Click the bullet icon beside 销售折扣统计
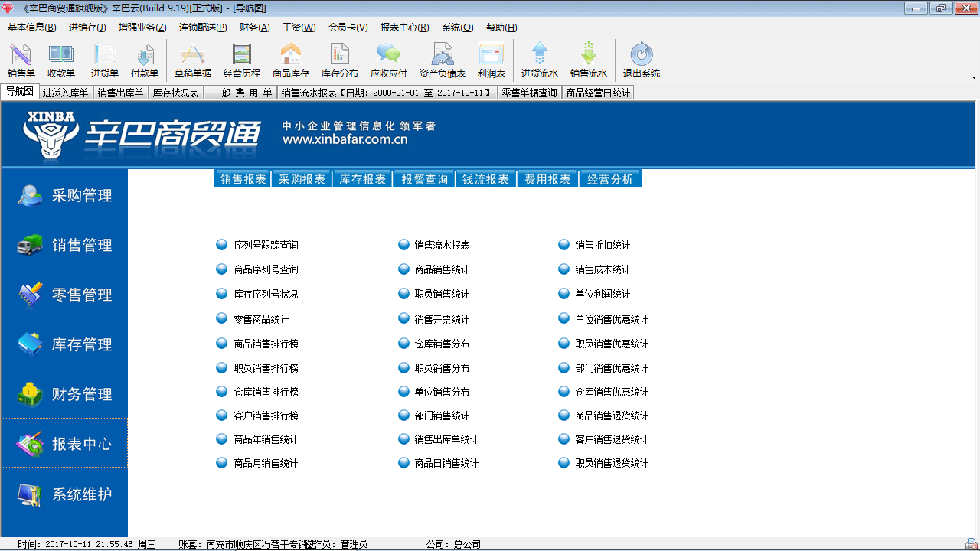980x551 pixels. (563, 245)
